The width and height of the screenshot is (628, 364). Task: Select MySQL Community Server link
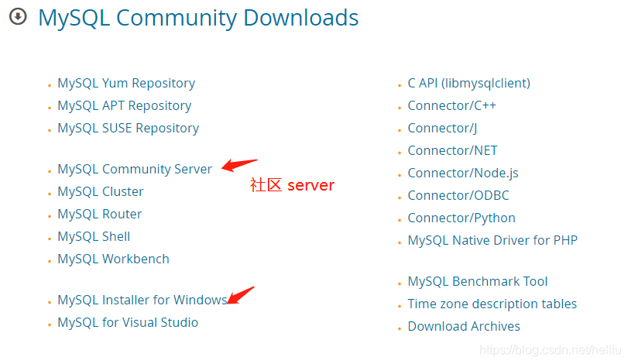135,169
